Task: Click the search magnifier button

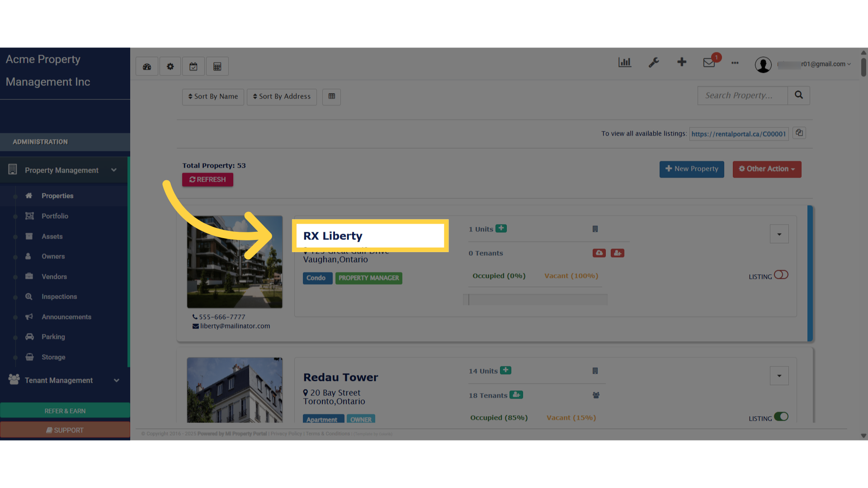Action: click(799, 95)
